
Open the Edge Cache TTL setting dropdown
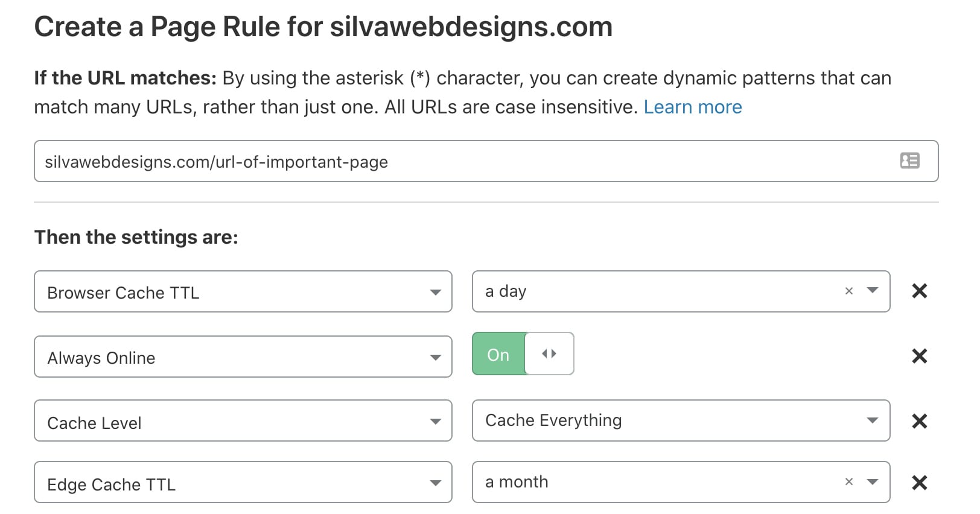[243, 483]
